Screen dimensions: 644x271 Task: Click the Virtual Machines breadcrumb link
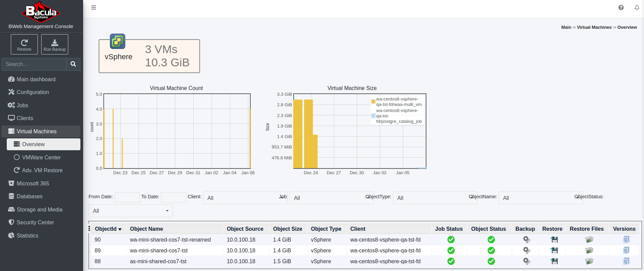point(594,27)
